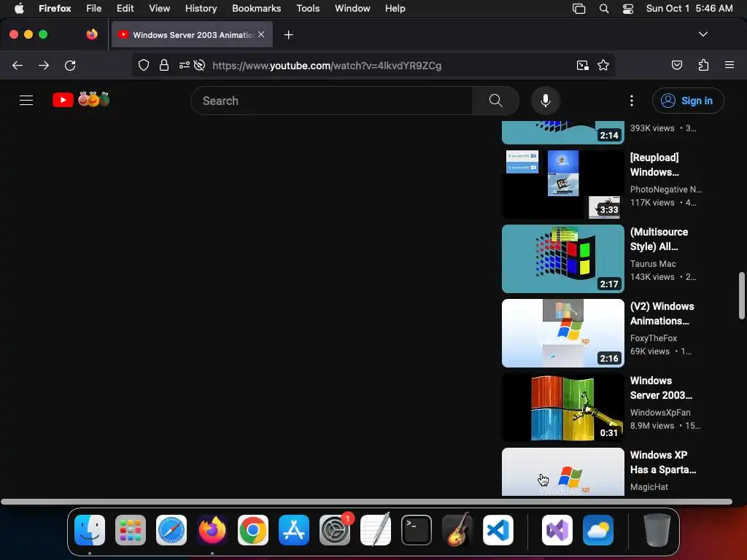This screenshot has height=560, width=747.
Task: Open the Apple menu
Action: (19, 9)
